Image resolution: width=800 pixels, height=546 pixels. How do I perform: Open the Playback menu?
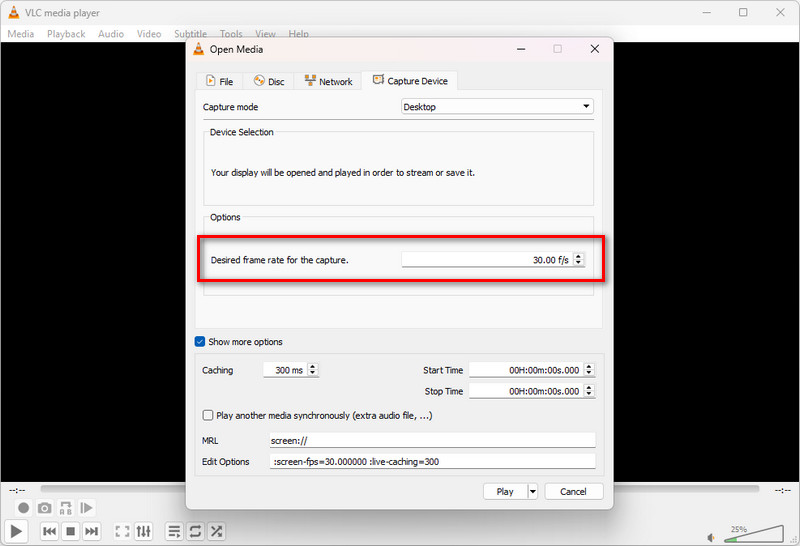tap(66, 34)
